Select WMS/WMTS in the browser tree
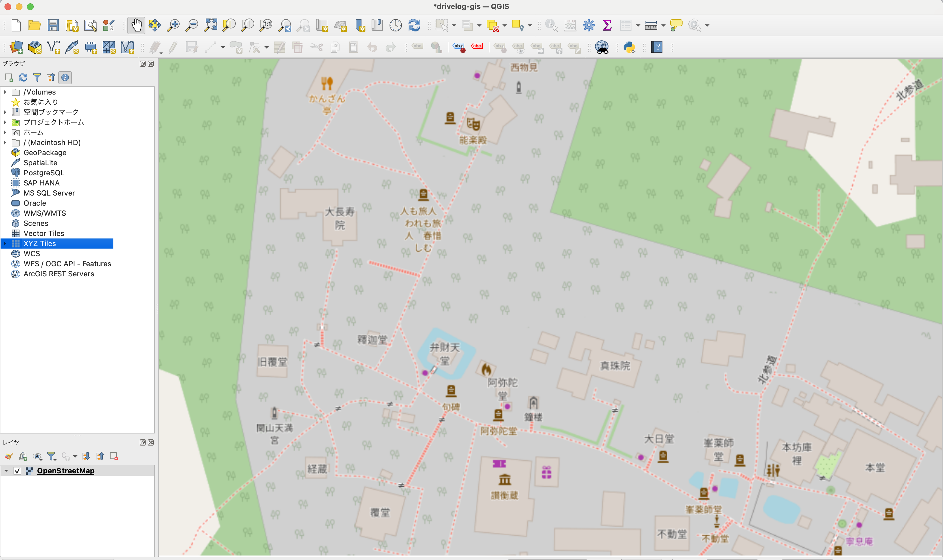The width and height of the screenshot is (943, 560). [x=45, y=213]
